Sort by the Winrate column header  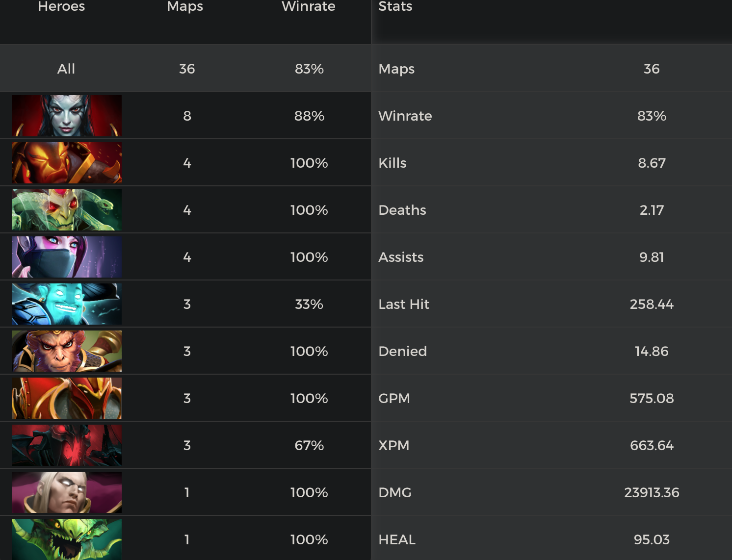pyautogui.click(x=309, y=6)
